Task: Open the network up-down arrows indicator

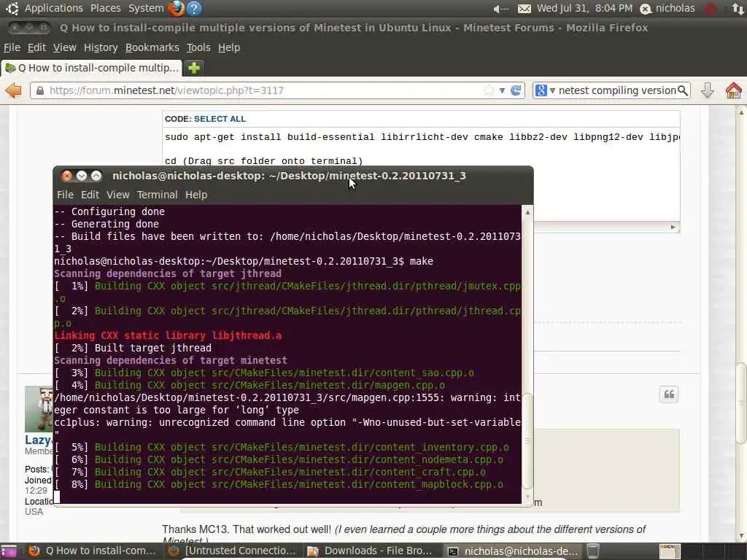Action: [738, 9]
